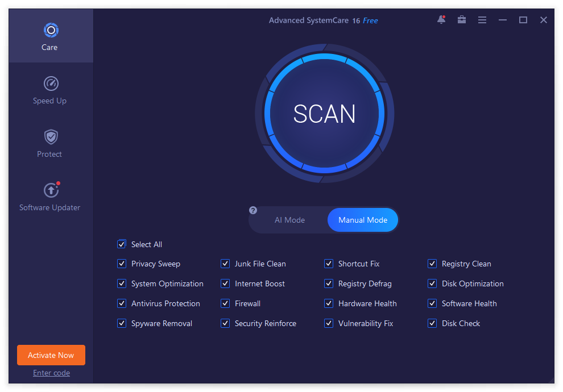Go to the Protect shield icon
The width and height of the screenshot is (563, 392).
51,137
